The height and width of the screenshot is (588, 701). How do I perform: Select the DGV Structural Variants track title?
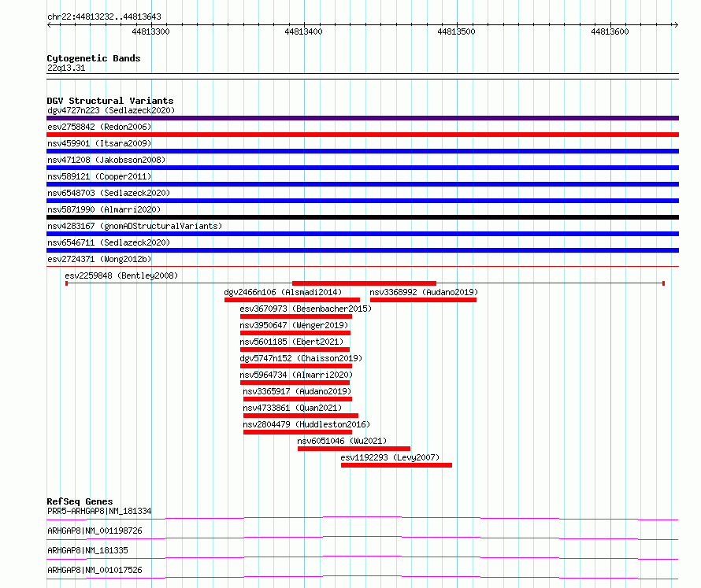pyautogui.click(x=110, y=101)
